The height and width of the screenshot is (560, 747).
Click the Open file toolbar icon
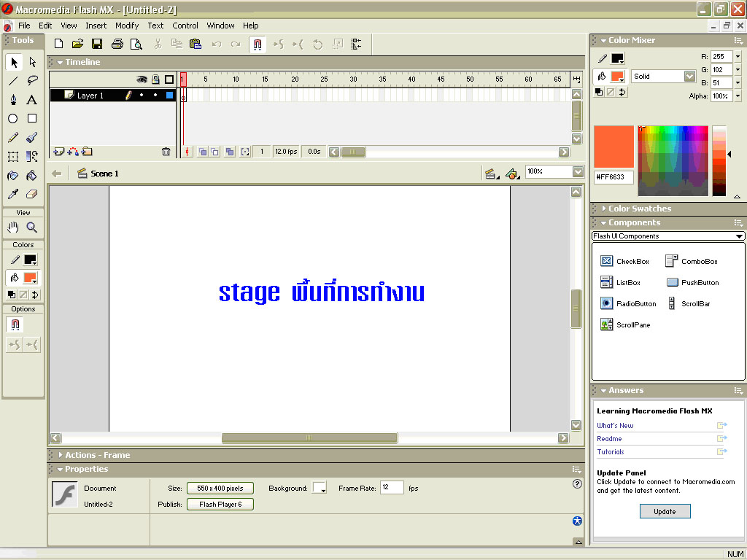tap(77, 44)
